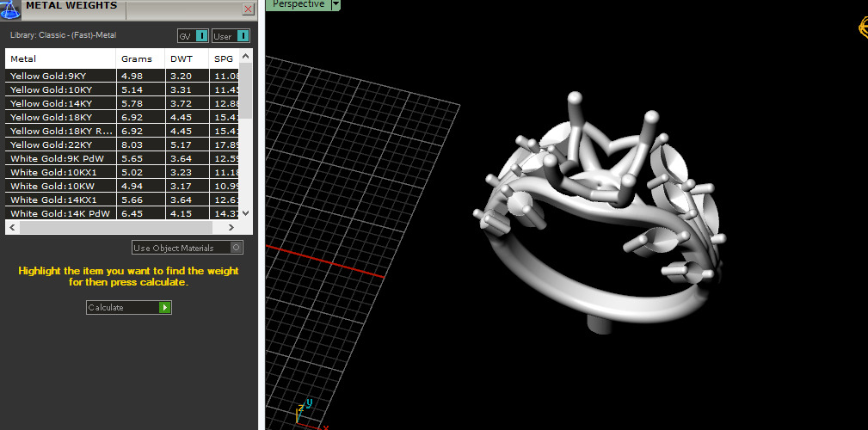Click the 6.45 grams value for 14K PdW
868x430 pixels.
132,213
